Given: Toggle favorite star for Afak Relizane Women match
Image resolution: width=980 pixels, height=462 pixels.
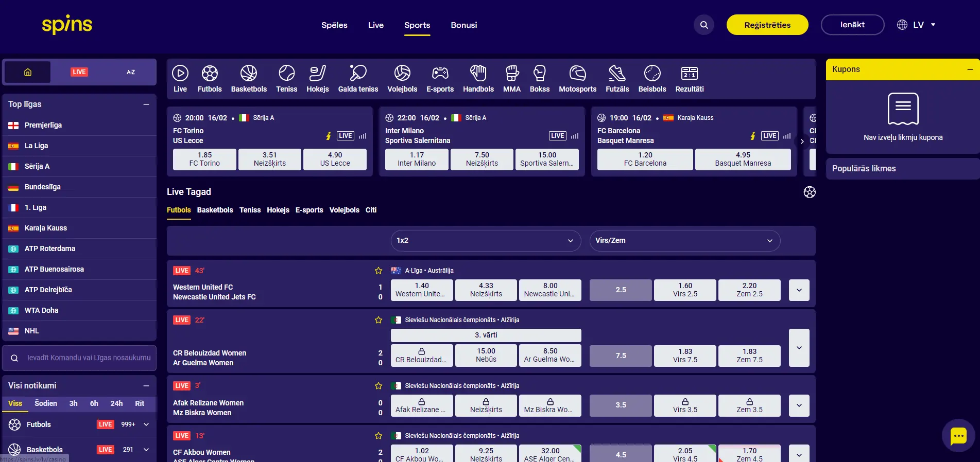Looking at the screenshot, I should tap(379, 386).
